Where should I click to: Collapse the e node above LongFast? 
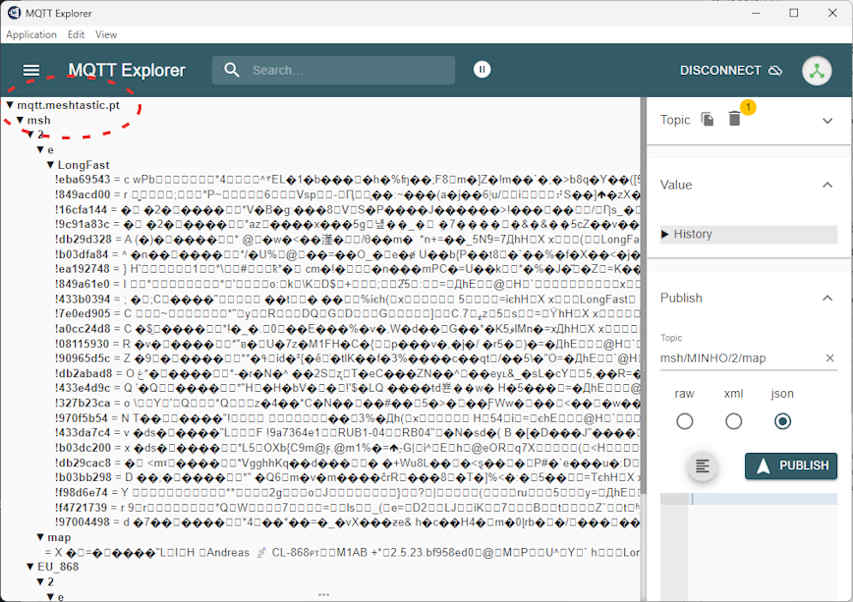(40, 149)
